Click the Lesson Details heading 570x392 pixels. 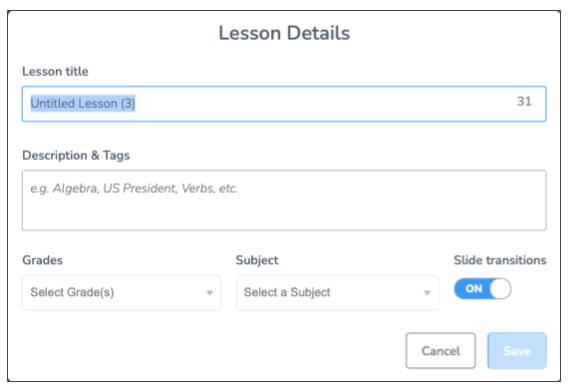284,33
